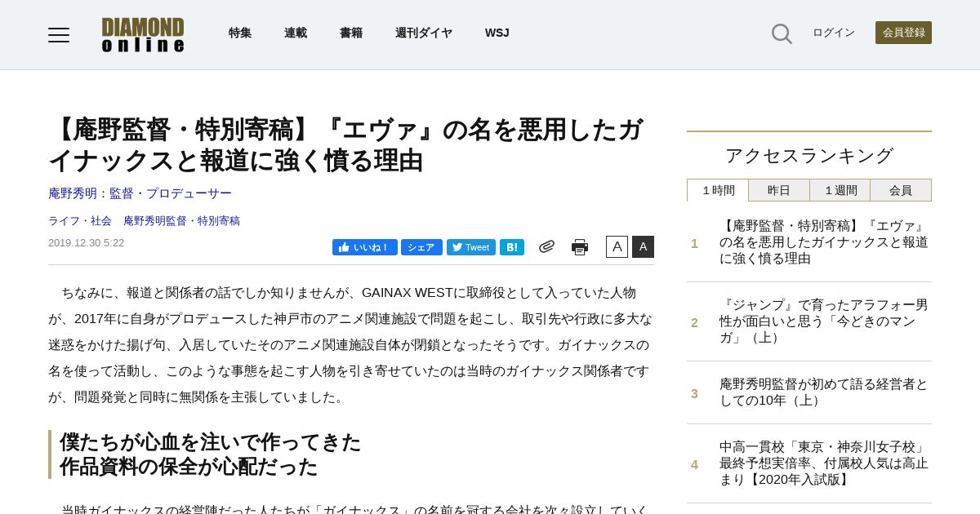Open ranking 3 article 経営者としての10年
The image size is (980, 514).
click(x=824, y=392)
